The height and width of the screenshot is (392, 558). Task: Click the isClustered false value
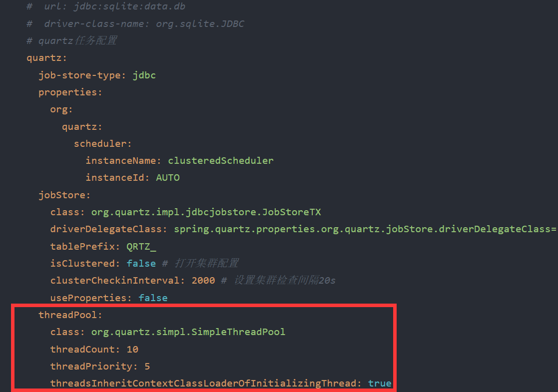pyautogui.click(x=141, y=264)
